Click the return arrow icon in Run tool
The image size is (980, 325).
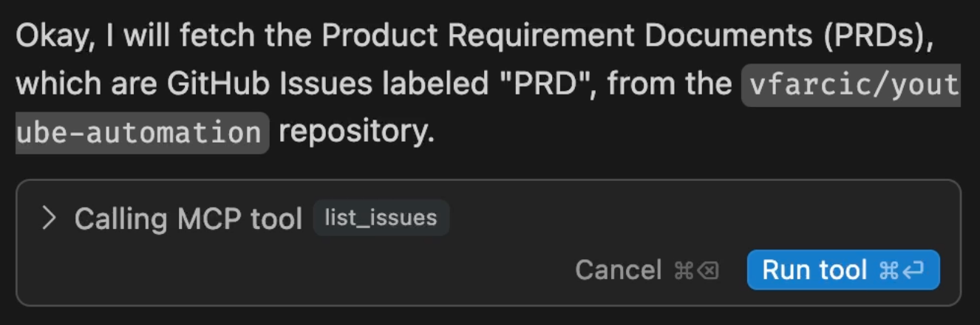pos(913,271)
